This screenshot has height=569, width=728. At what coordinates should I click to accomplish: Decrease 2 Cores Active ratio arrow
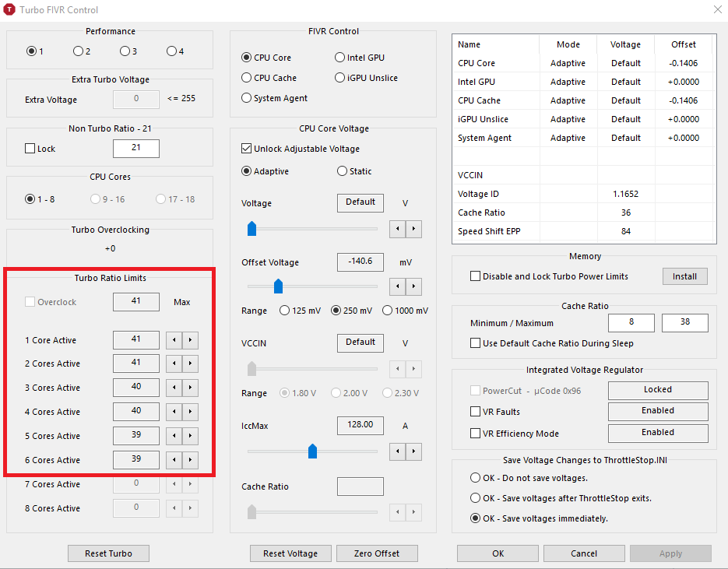[174, 364]
